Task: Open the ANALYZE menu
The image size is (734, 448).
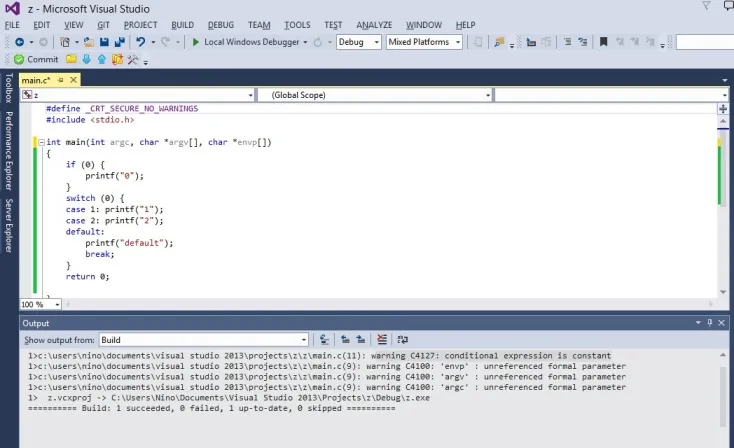Action: 374,25
